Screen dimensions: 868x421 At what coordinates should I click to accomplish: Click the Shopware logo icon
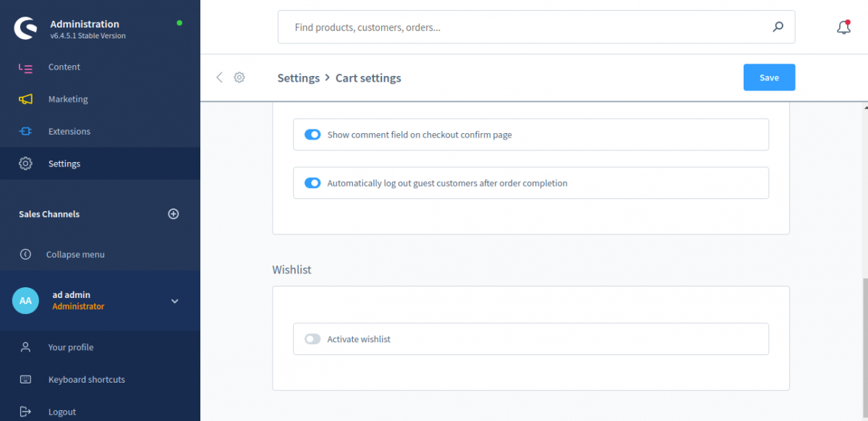click(25, 29)
